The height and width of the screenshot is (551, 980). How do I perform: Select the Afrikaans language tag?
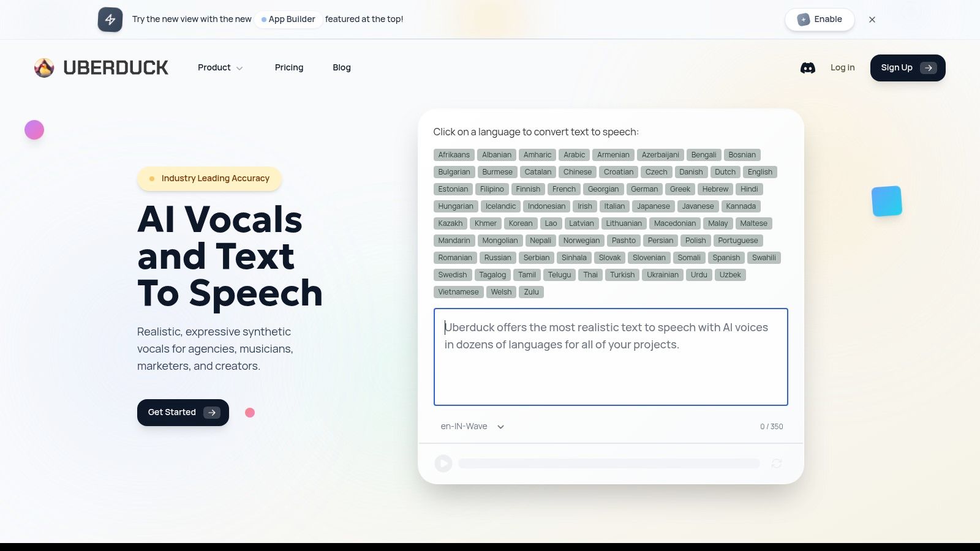click(454, 155)
